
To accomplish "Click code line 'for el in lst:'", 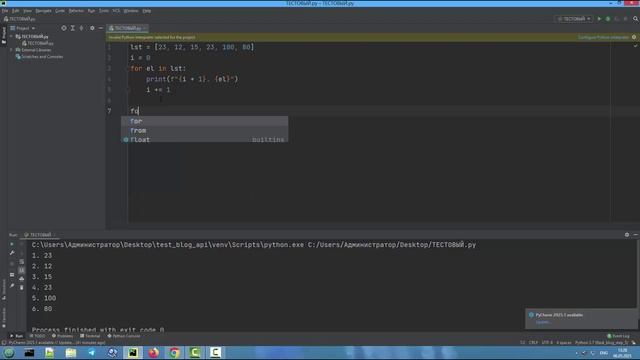I will pos(158,69).
